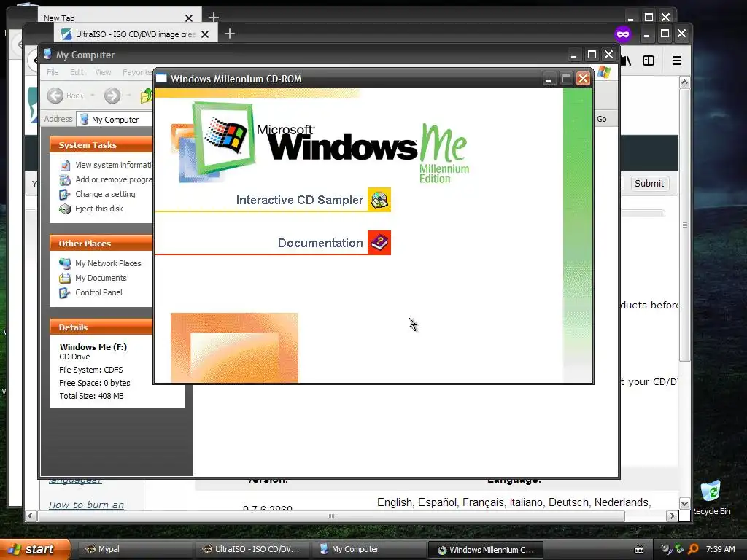Click the 7:39 AM taskbar clock

720,549
